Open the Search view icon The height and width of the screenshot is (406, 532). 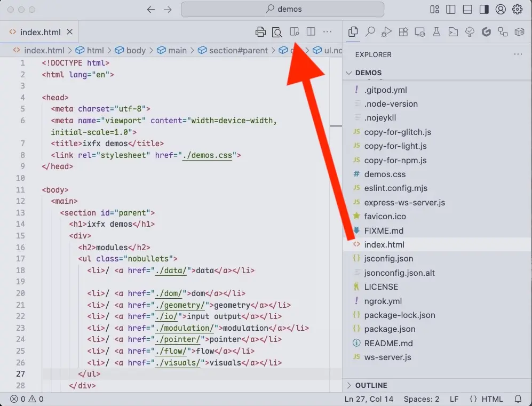coord(370,32)
